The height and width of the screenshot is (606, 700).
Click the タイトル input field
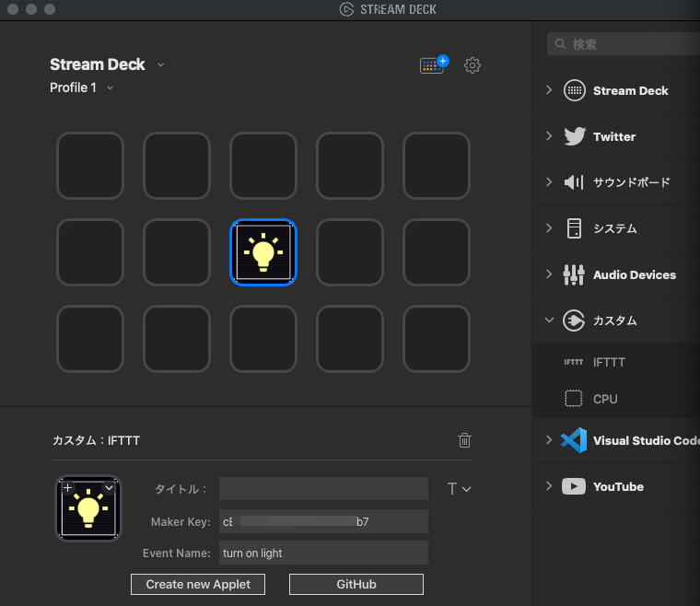pyautogui.click(x=323, y=489)
